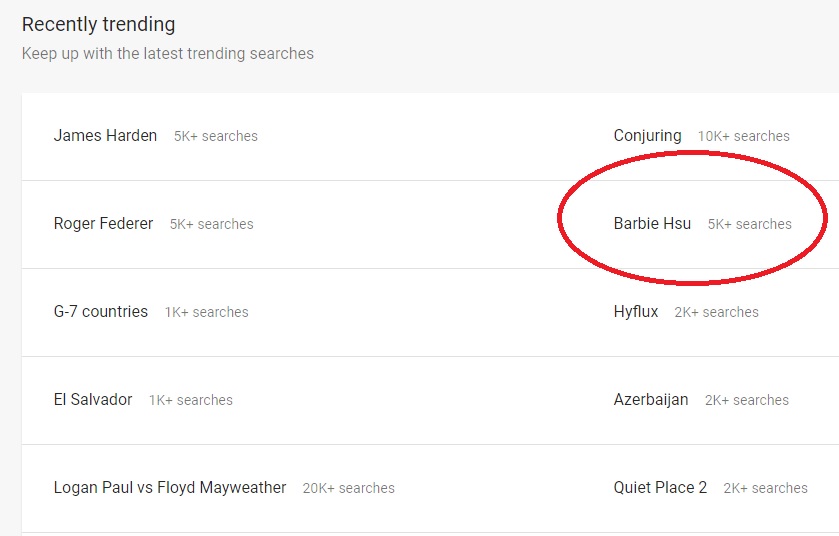Click 5K+ searches next to Barbie Hsu

[750, 224]
